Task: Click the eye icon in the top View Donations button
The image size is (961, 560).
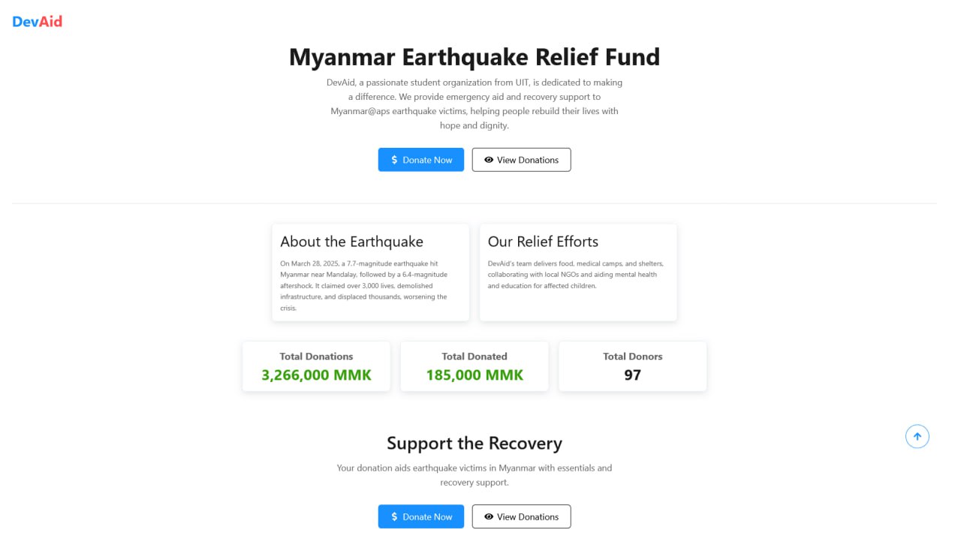Action: [x=489, y=160]
